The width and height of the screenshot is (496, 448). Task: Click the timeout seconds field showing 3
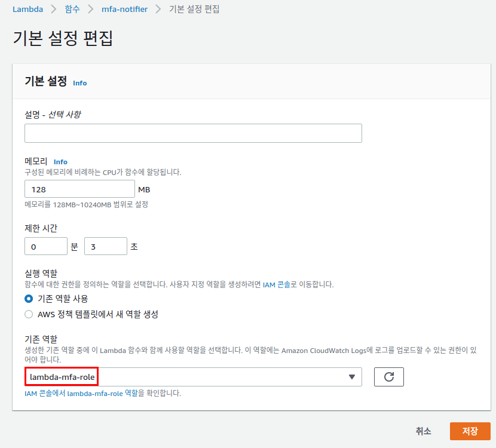(106, 246)
